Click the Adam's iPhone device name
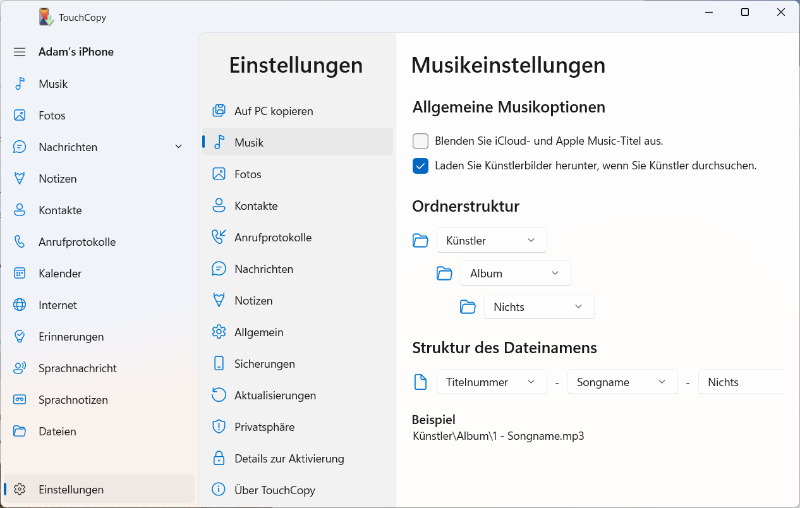Viewport: 800px width, 508px height. coord(76,52)
